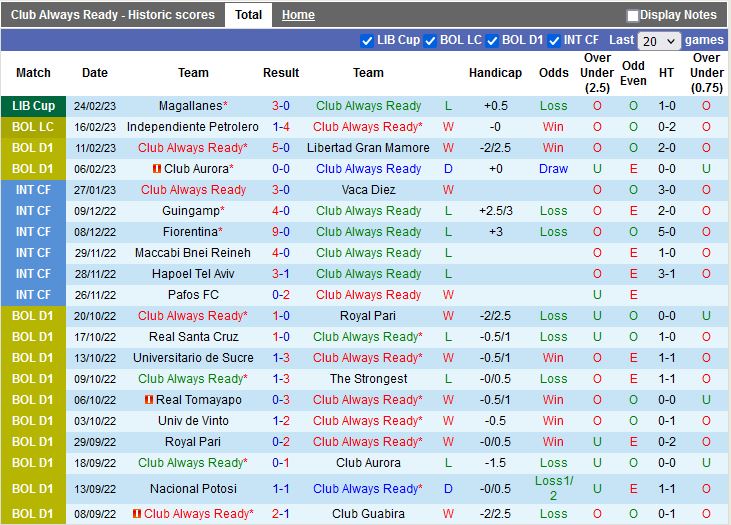Click the Loss1/2 odds value
This screenshot has width=731, height=525.
(x=553, y=488)
